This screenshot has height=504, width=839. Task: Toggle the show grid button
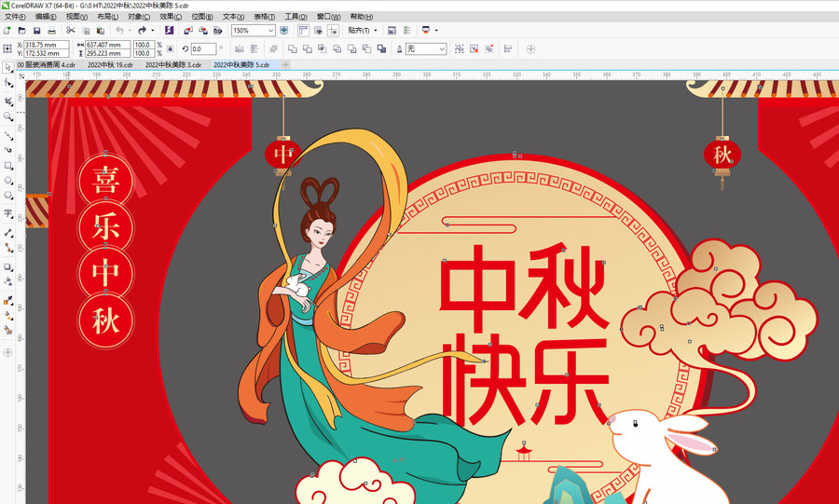[x=319, y=31]
